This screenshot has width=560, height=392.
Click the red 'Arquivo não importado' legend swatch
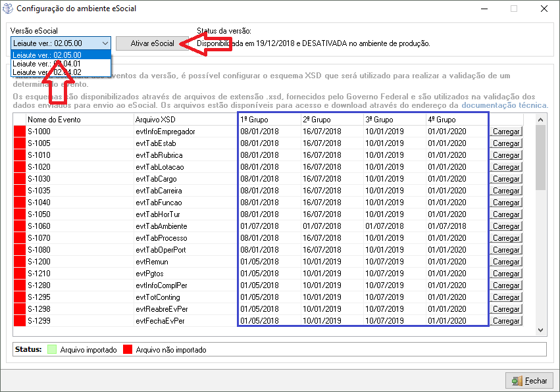click(x=128, y=349)
